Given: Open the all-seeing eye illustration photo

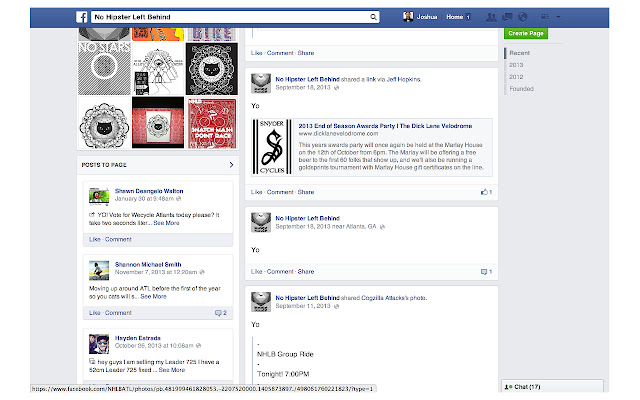Looking at the screenshot, I should click(158, 69).
